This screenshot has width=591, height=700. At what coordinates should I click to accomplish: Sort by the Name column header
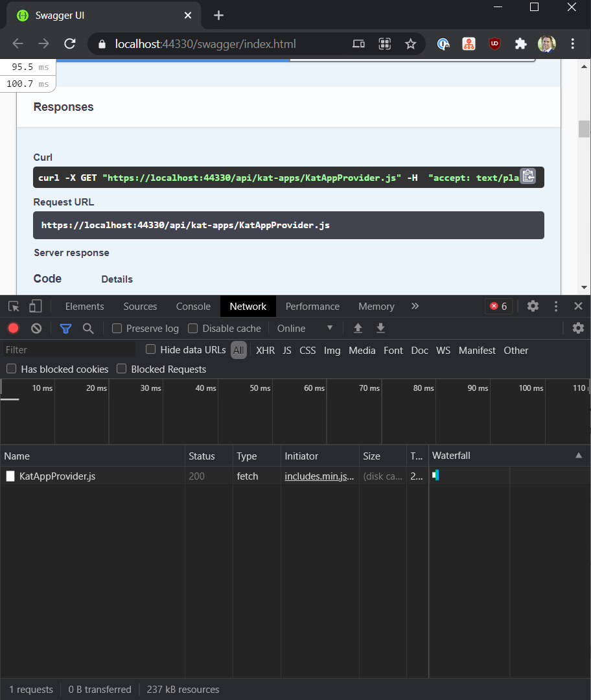point(93,456)
